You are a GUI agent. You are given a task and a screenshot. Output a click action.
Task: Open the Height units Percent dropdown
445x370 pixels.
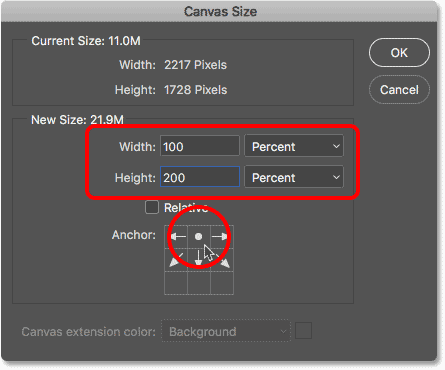coord(294,177)
